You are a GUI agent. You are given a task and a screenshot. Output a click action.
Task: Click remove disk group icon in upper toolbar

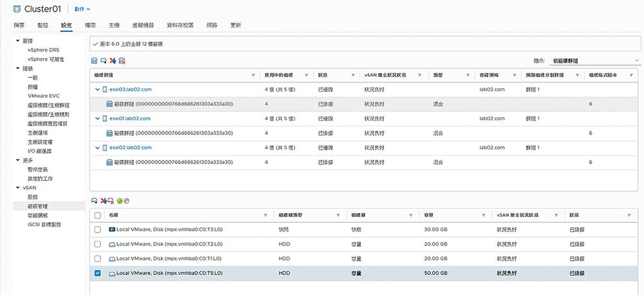point(122,61)
